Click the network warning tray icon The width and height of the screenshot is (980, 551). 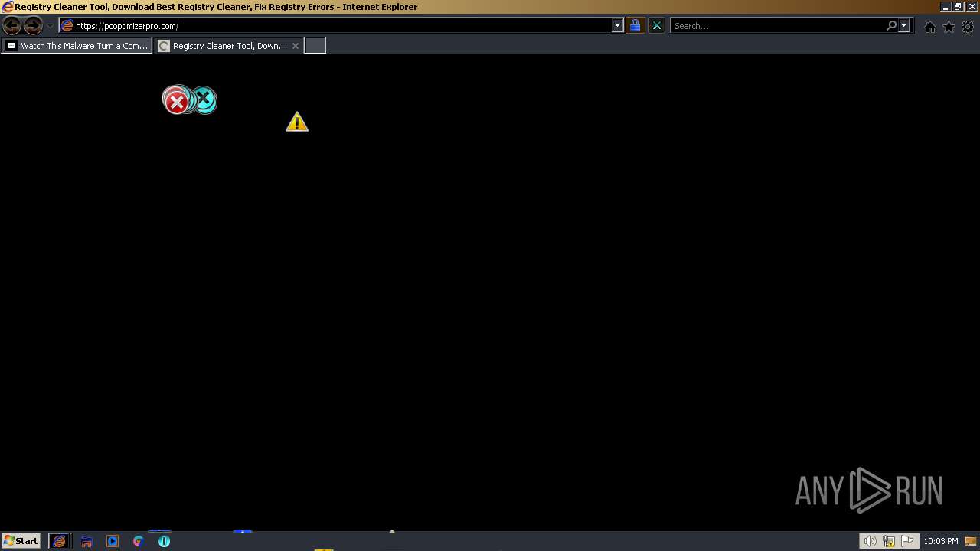[889, 541]
